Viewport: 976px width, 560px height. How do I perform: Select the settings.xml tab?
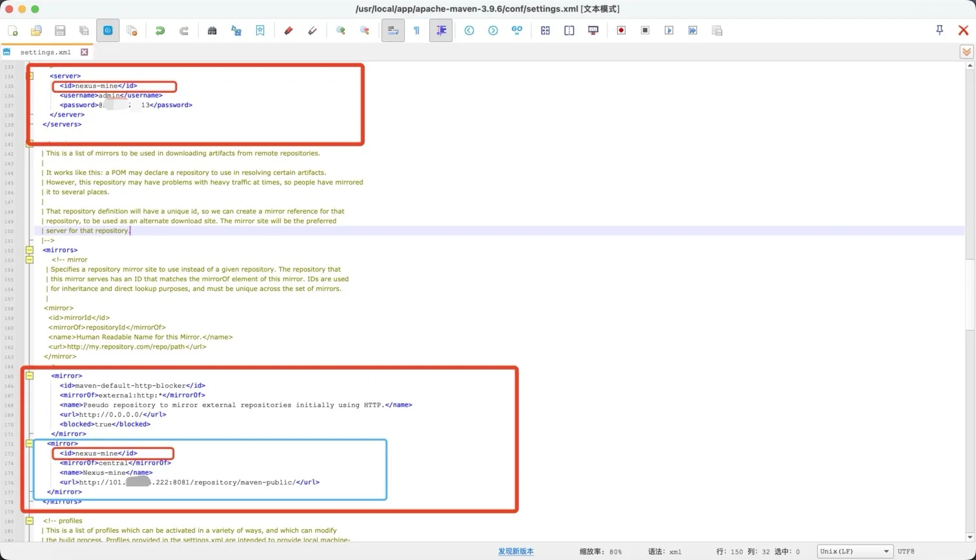click(45, 52)
